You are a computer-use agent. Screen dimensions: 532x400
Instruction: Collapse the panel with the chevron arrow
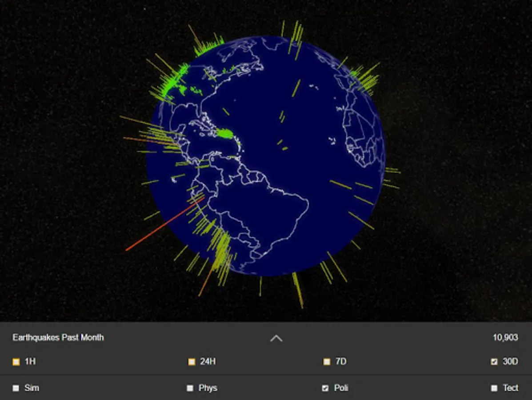pos(276,338)
